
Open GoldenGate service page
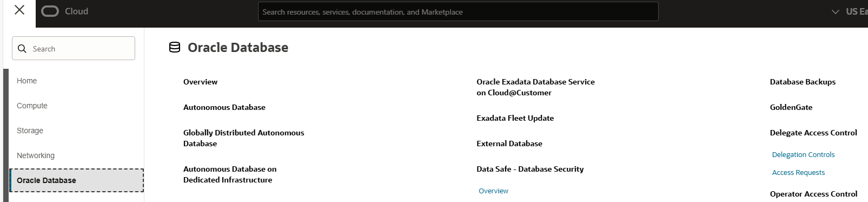(x=791, y=107)
